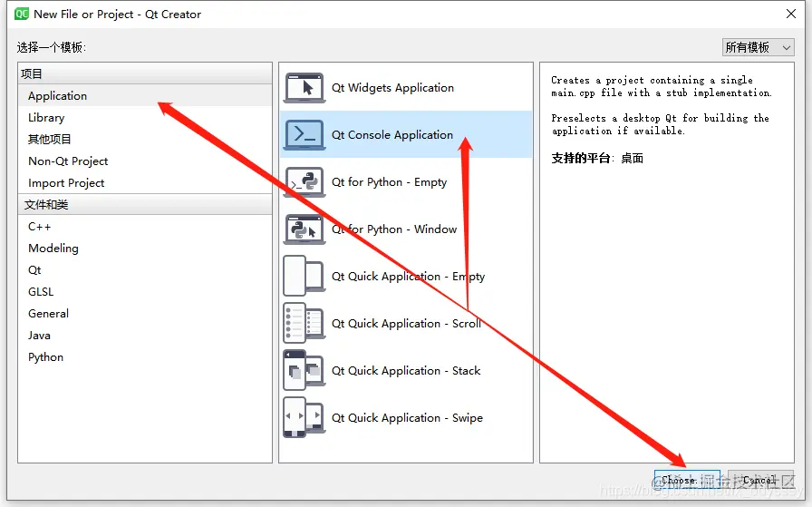Image resolution: width=812 pixels, height=507 pixels.
Task: Click the Qt Quick Application Scroll icon
Action: (304, 323)
